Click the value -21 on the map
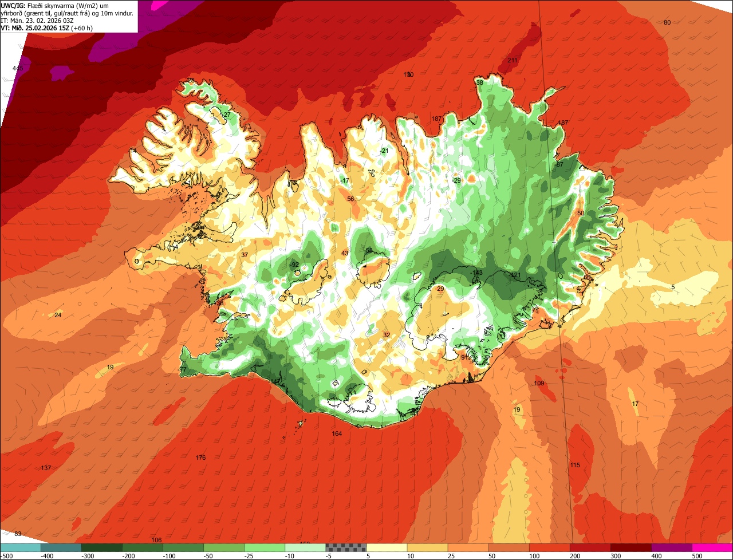 384,151
